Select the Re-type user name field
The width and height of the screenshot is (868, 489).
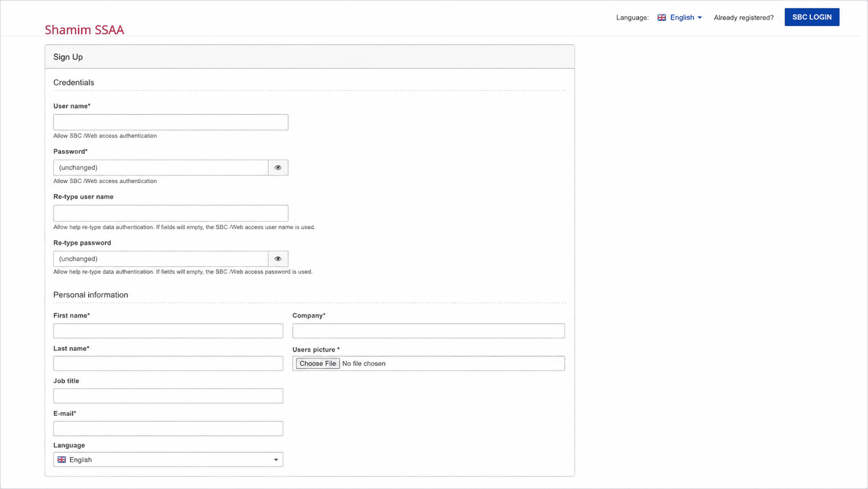(171, 213)
